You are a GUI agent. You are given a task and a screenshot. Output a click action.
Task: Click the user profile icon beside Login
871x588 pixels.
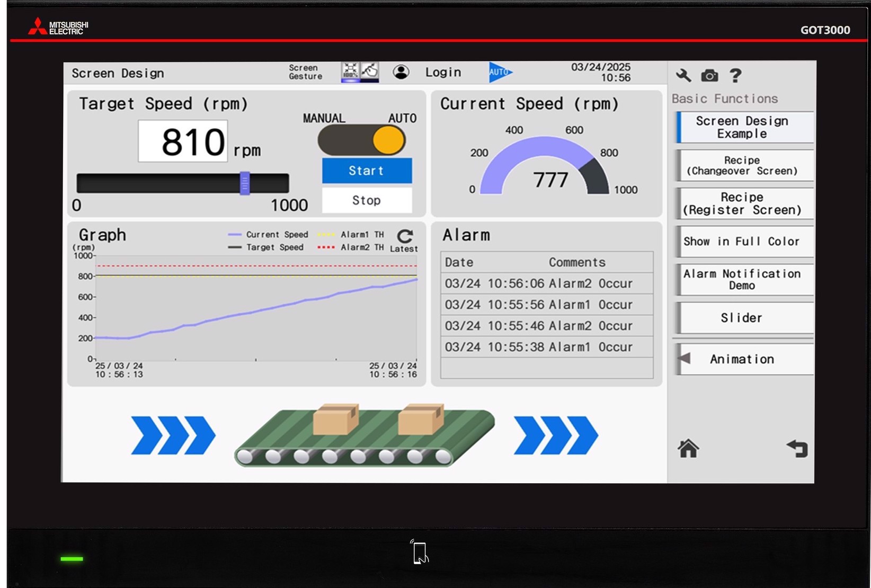[x=401, y=72]
